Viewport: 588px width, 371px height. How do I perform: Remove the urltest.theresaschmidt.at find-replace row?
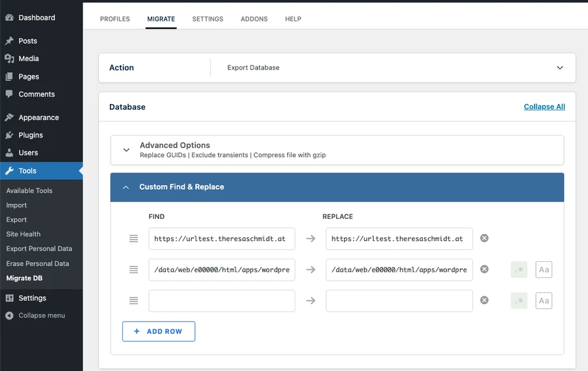click(484, 238)
